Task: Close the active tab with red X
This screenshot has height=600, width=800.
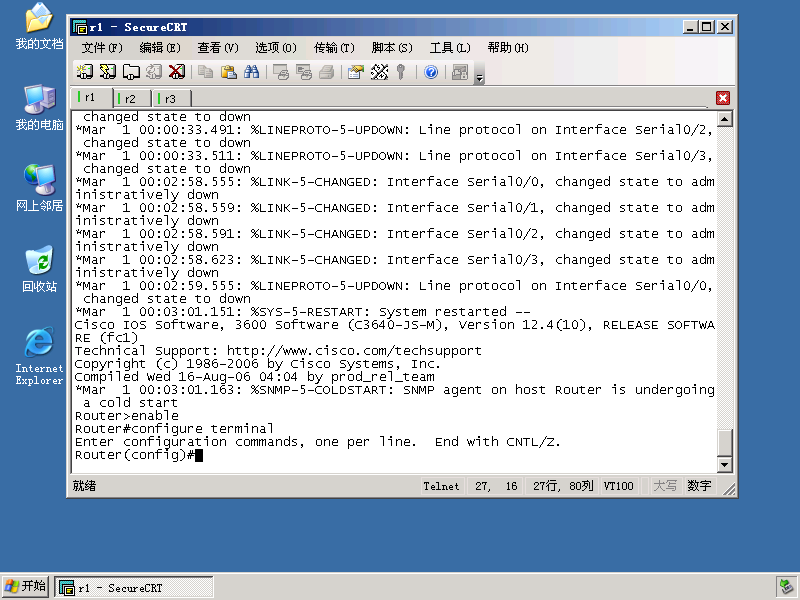Action: click(x=723, y=98)
